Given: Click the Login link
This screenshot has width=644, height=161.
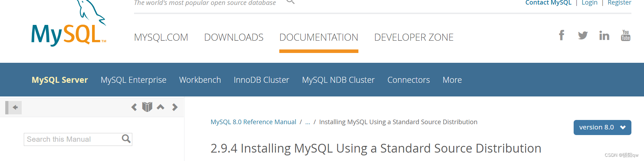Looking at the screenshot, I should [589, 2].
